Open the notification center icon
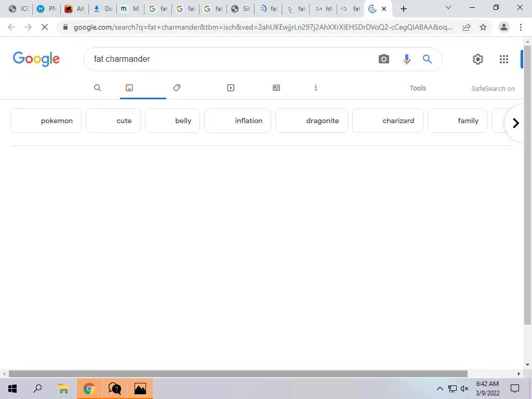The height and width of the screenshot is (399, 532). coord(515,389)
